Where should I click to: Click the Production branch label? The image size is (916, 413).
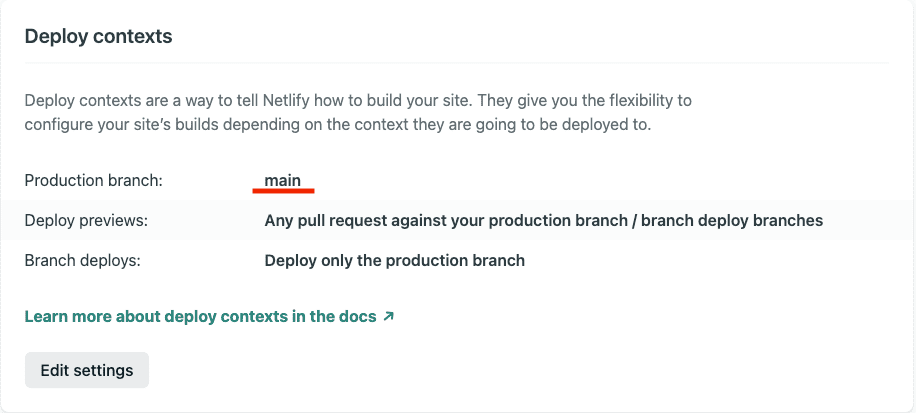pos(93,181)
